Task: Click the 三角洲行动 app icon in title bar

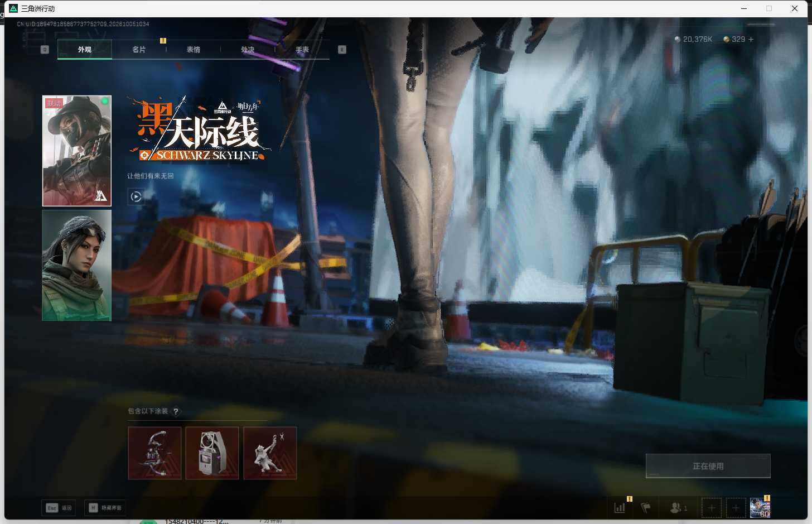Action: coord(14,8)
